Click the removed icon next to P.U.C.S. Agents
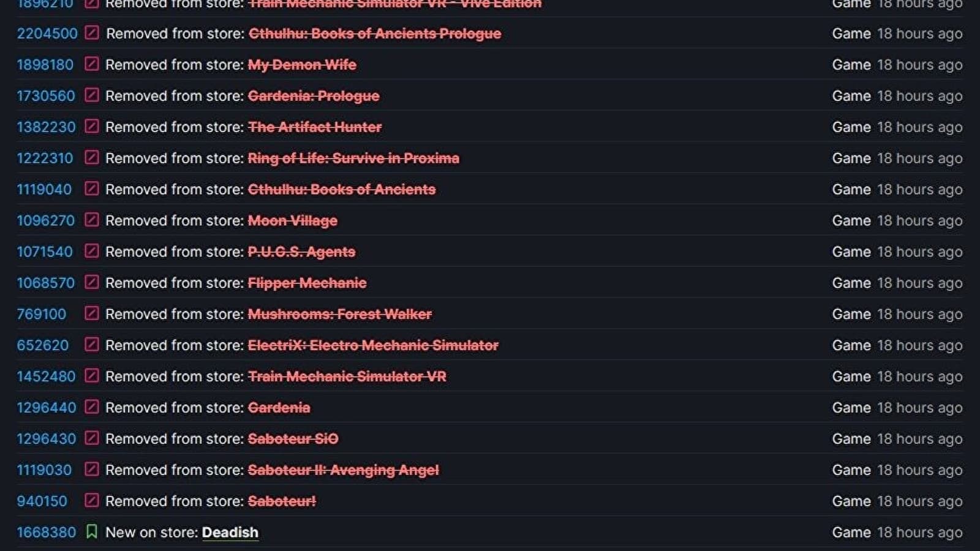Screen dimensions: 980x551 [91, 252]
